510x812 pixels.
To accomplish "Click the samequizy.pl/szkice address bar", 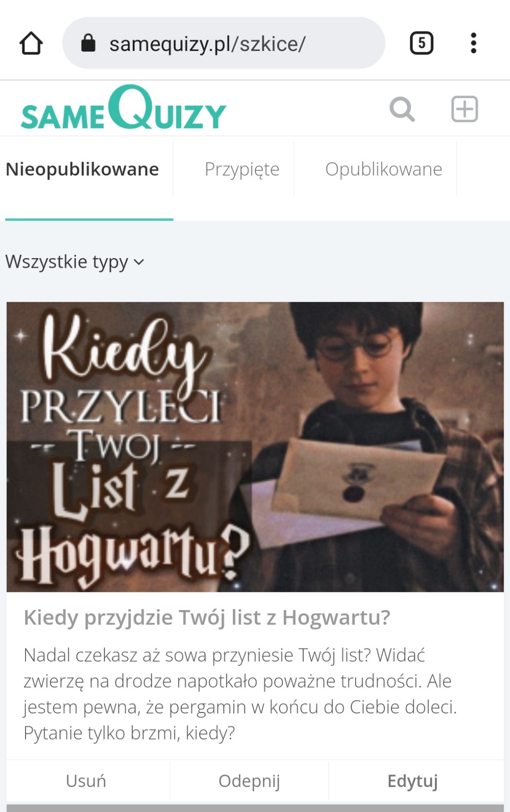I will point(224,43).
